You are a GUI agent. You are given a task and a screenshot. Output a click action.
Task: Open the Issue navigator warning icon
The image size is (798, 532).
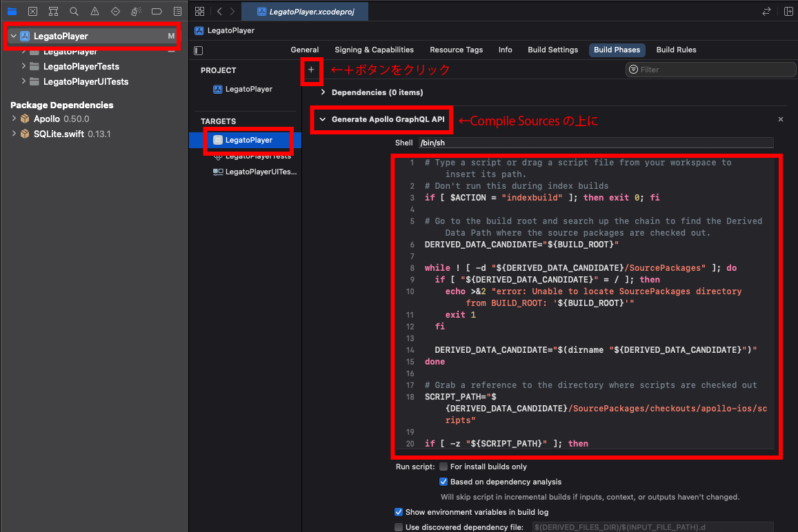(x=94, y=11)
